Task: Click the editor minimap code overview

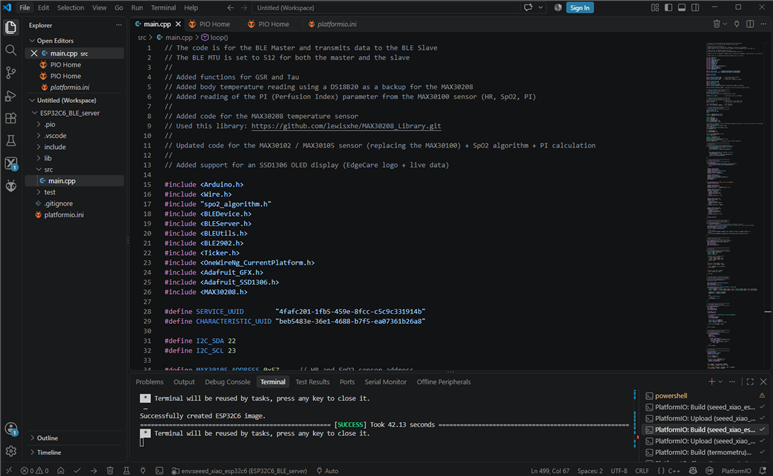Action: (x=736, y=204)
